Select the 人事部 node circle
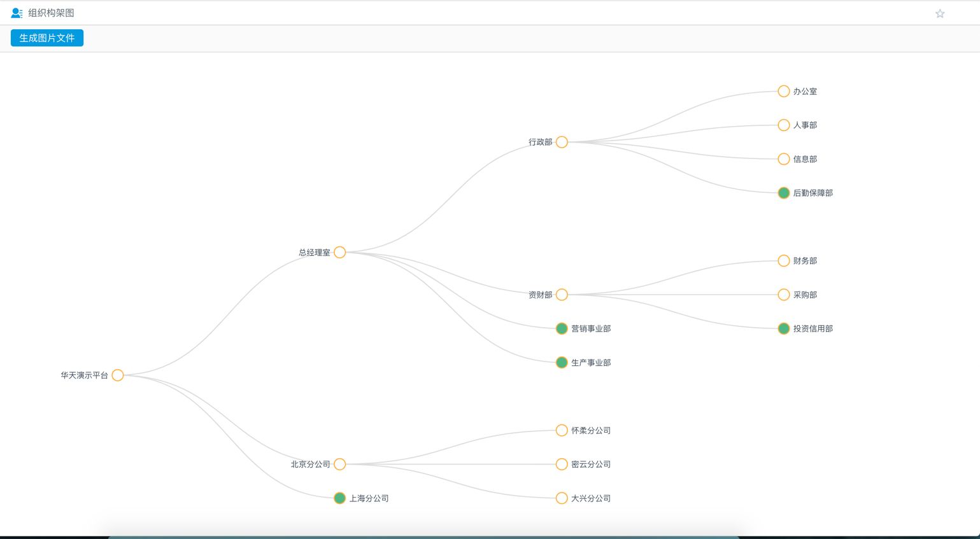This screenshot has width=980, height=539. 784,125
